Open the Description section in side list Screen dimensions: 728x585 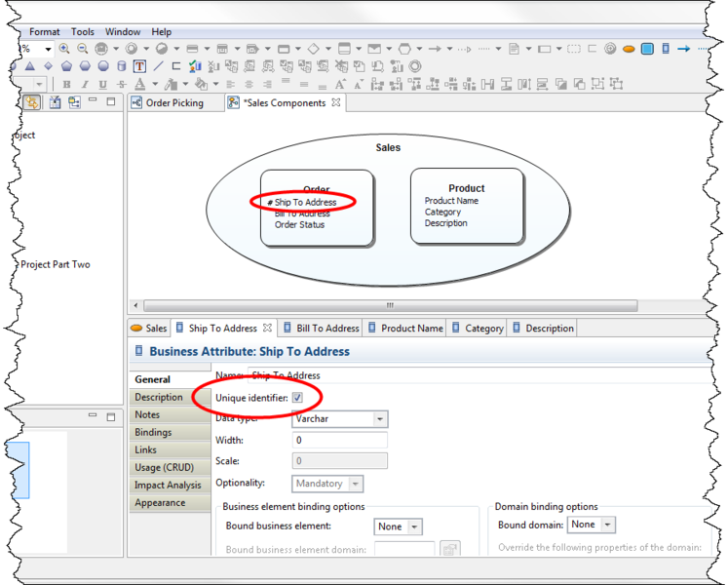171,397
